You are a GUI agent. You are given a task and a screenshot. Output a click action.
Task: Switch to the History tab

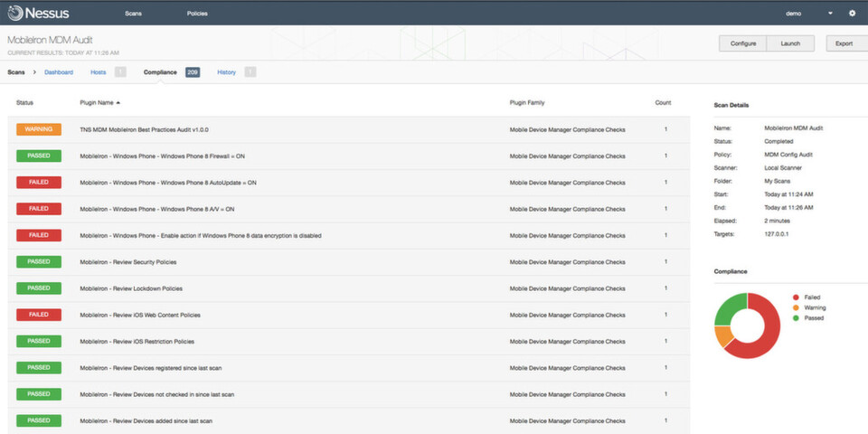coord(226,72)
